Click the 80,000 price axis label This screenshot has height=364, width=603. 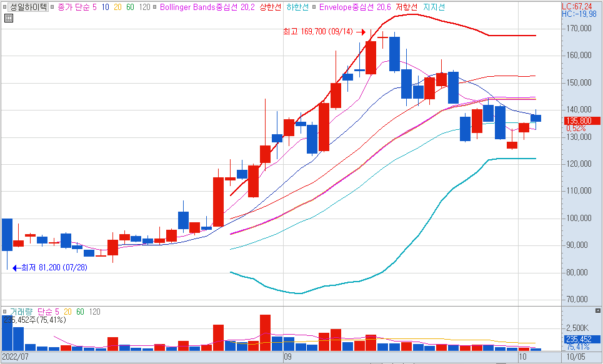click(x=577, y=272)
